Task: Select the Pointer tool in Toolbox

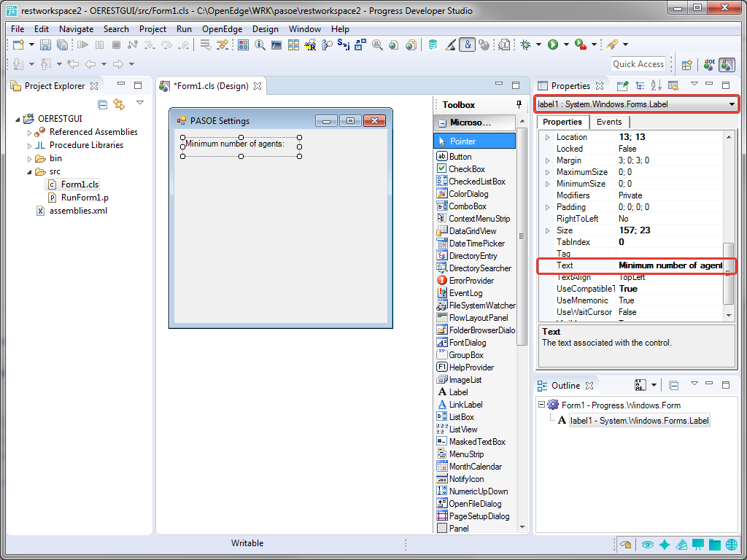Action: pos(474,141)
